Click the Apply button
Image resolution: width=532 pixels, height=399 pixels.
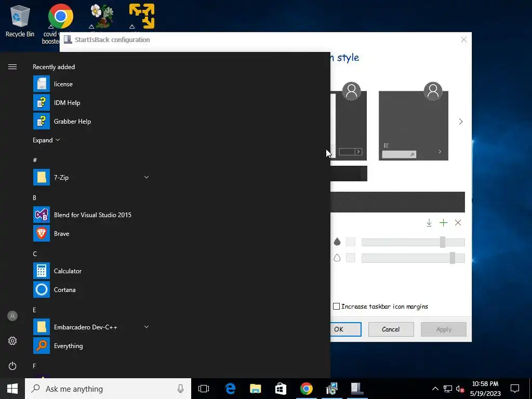(444, 329)
